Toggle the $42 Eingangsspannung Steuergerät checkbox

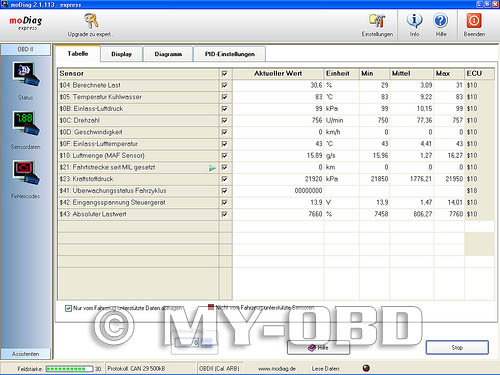[225, 203]
